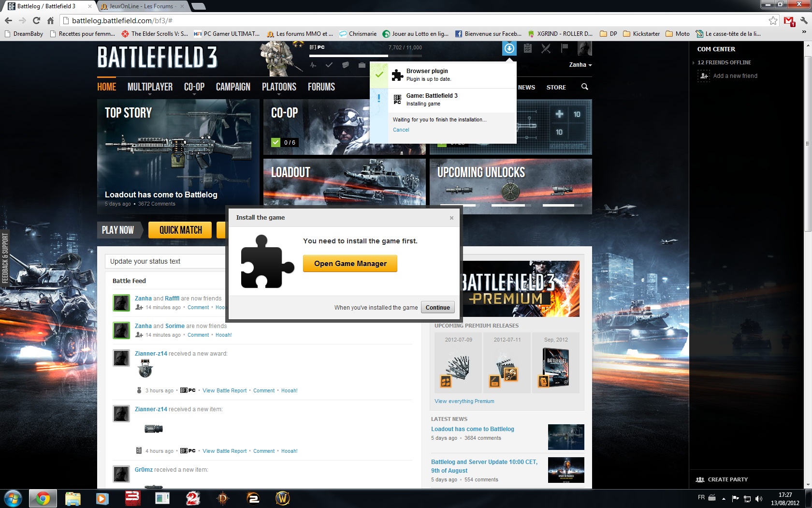The image size is (812, 508).
Task: View Battle Report from 3 hours ago
Action: [224, 390]
